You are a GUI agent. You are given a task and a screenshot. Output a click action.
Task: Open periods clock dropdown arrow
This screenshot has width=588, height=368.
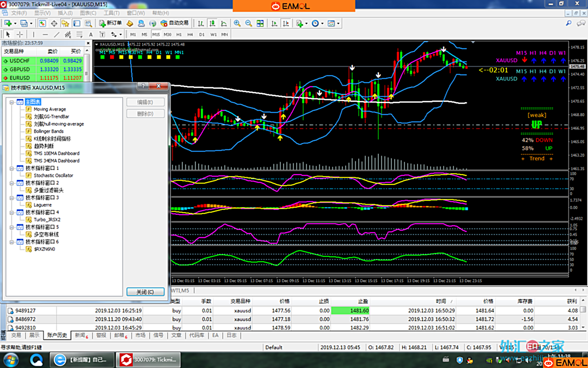[x=322, y=23]
